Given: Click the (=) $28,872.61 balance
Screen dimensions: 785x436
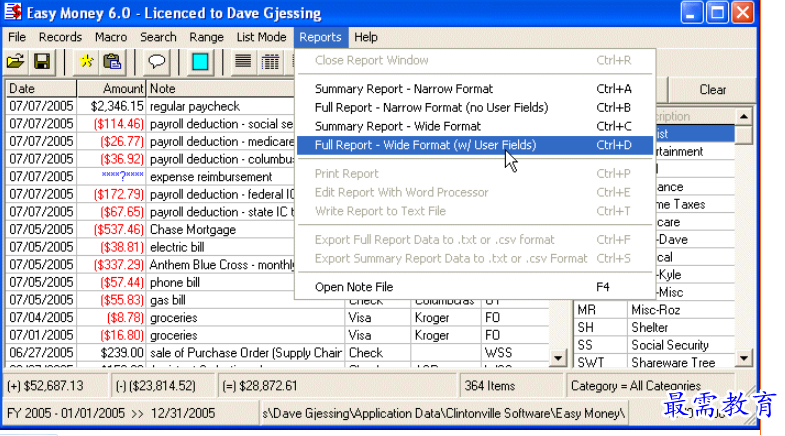Looking at the screenshot, I should [339, 386].
